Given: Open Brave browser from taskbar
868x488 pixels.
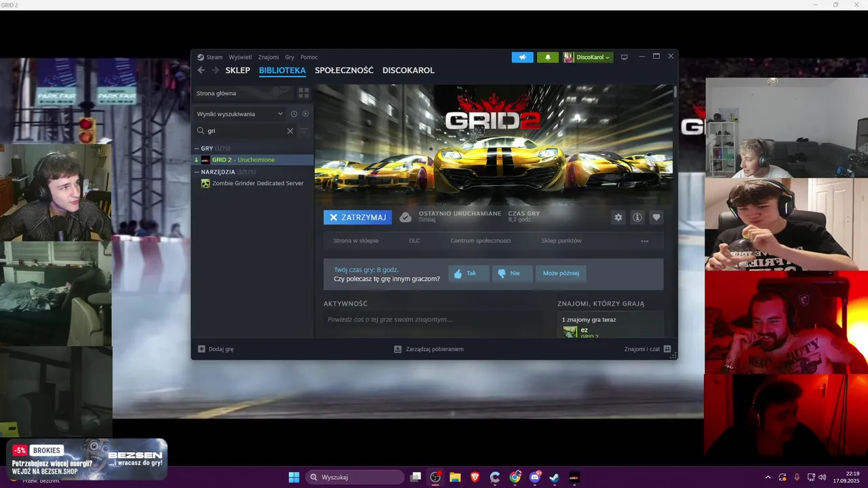Looking at the screenshot, I should point(475,477).
